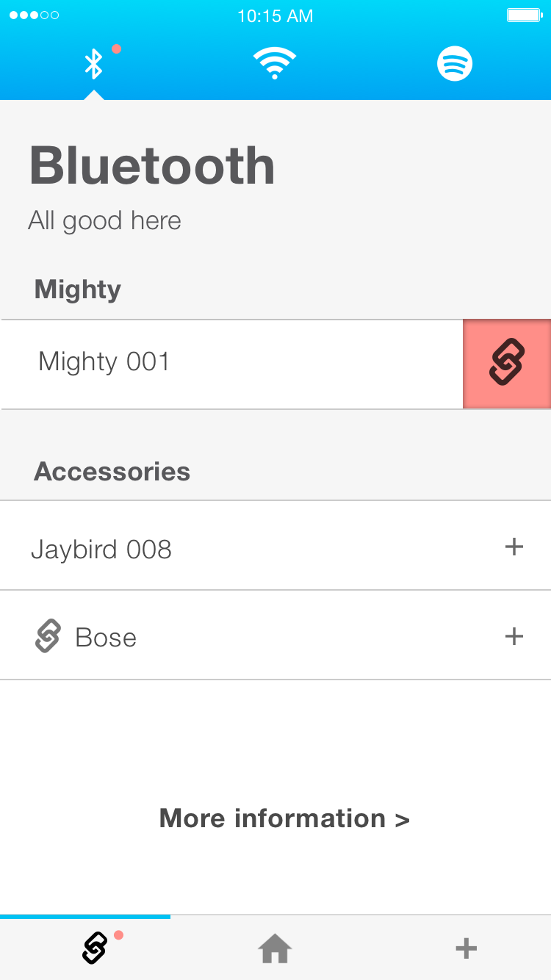
Task: Open the devices icon in the bottom bar
Action: 94,948
